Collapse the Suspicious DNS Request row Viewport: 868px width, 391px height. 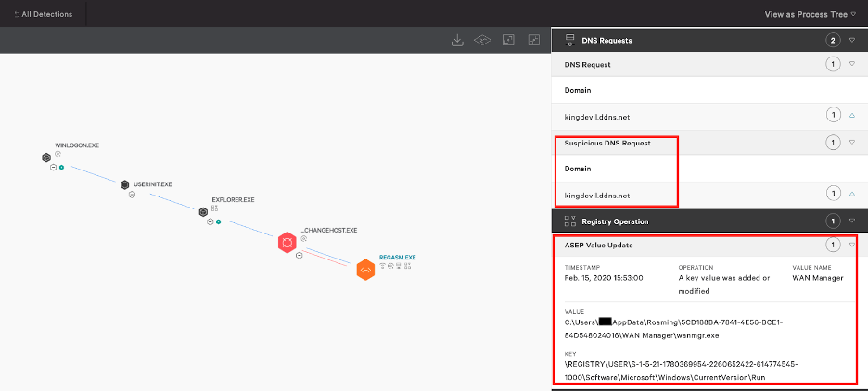pos(852,143)
